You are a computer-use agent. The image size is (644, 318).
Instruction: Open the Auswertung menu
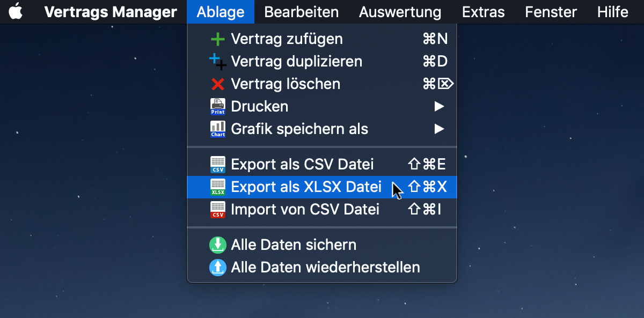point(400,12)
